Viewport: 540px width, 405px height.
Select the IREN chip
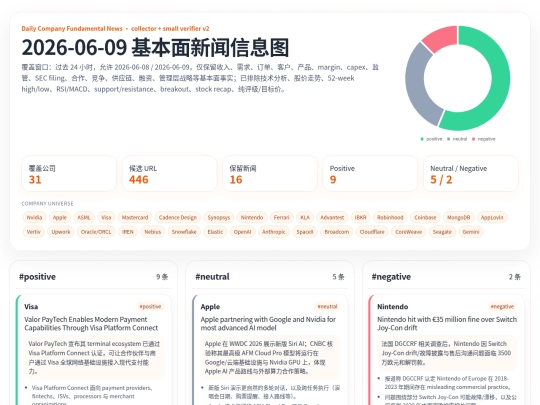[x=128, y=232]
